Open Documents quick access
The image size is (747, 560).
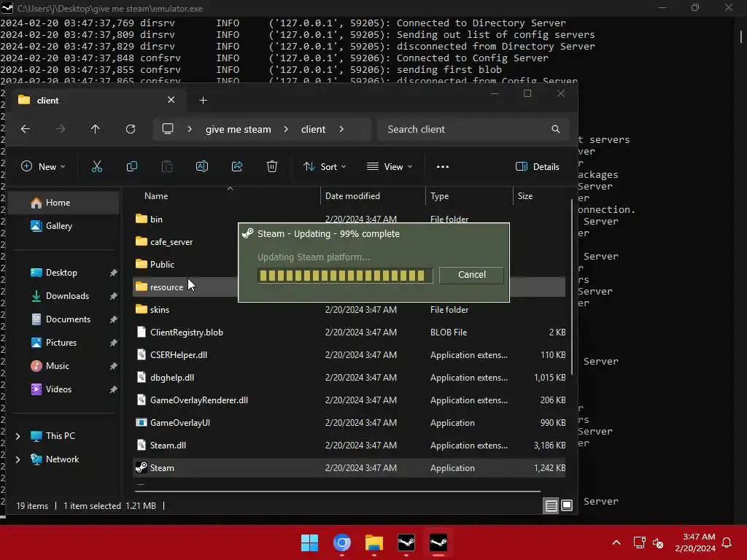tap(64, 319)
